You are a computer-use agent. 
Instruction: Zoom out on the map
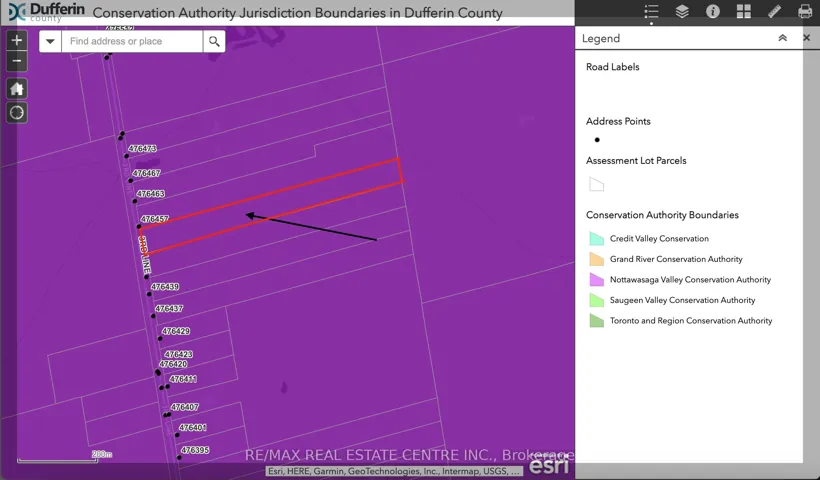[x=17, y=62]
